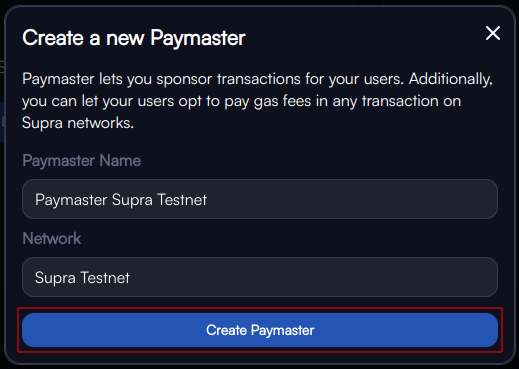
Task: Expand the Supra Testnet network selector
Action: [260, 277]
